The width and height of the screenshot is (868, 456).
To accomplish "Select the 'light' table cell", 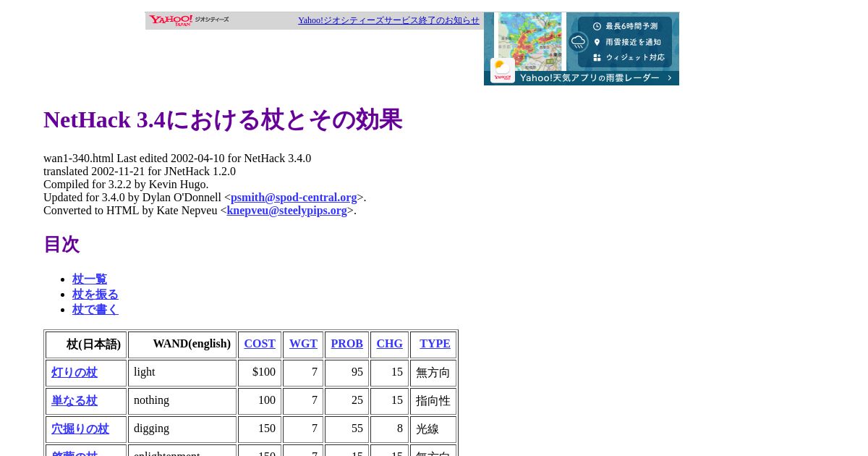I will click(182, 373).
